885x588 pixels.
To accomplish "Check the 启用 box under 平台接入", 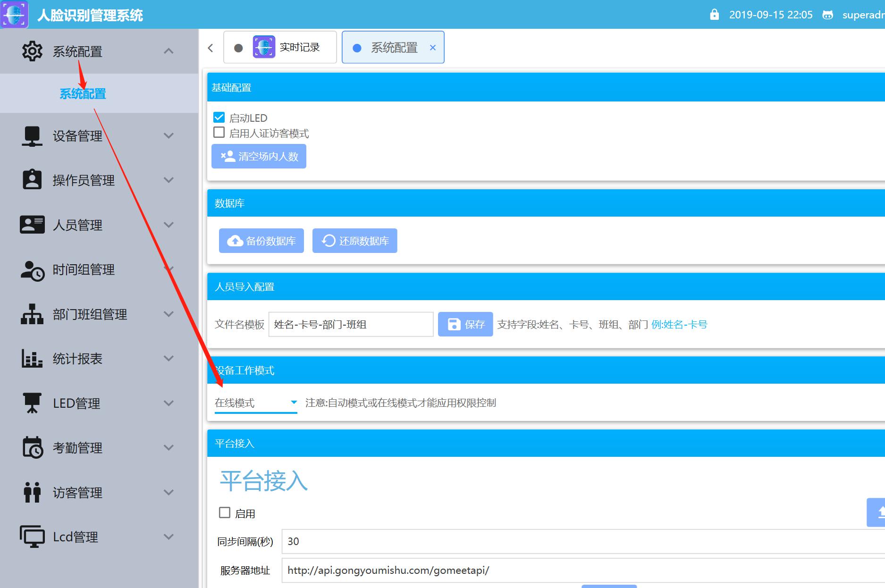I will coord(224,512).
